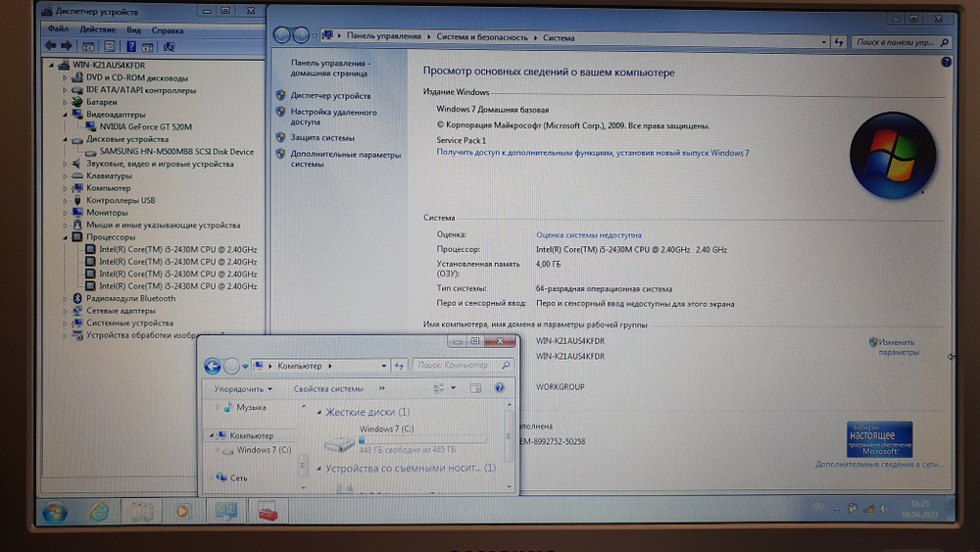This screenshot has height=552, width=980.
Task: Open Упорядочить menu in Explorer window
Action: point(243,389)
